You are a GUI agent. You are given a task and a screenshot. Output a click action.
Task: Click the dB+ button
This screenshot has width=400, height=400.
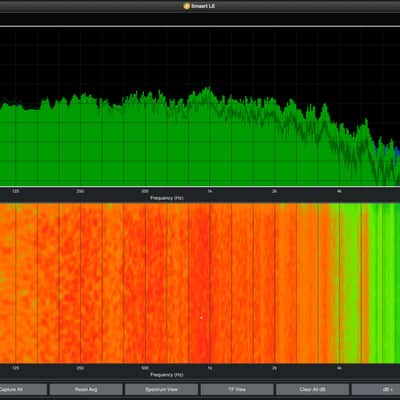click(376, 389)
